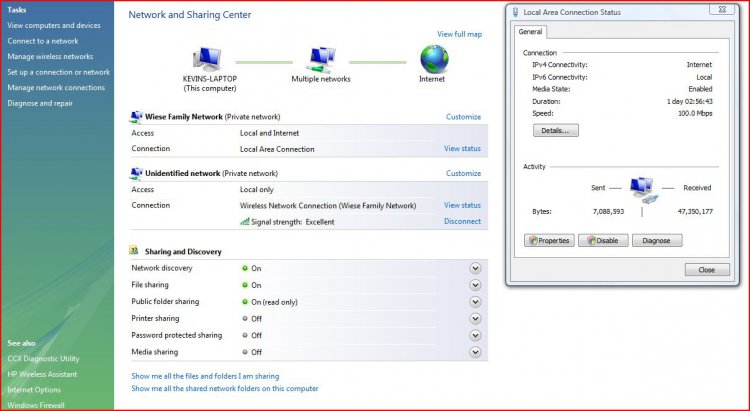The height and width of the screenshot is (411, 750).
Task: Click the Unidentified network icon
Action: click(x=135, y=173)
